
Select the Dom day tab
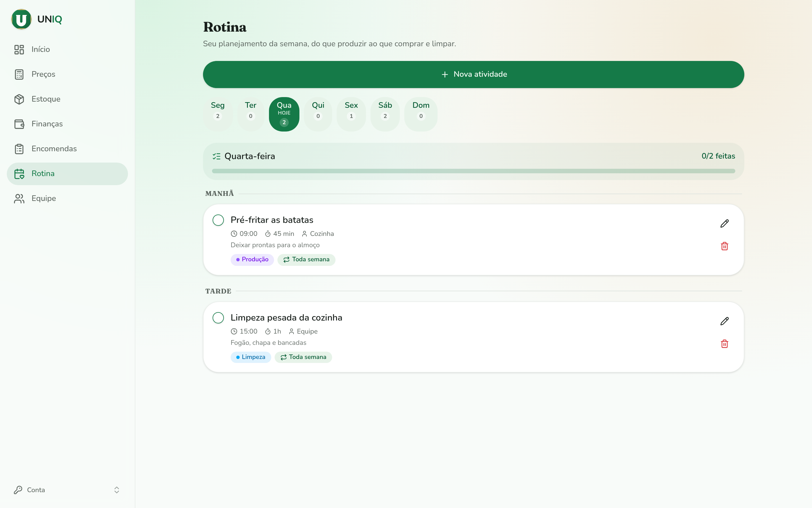pos(421,114)
